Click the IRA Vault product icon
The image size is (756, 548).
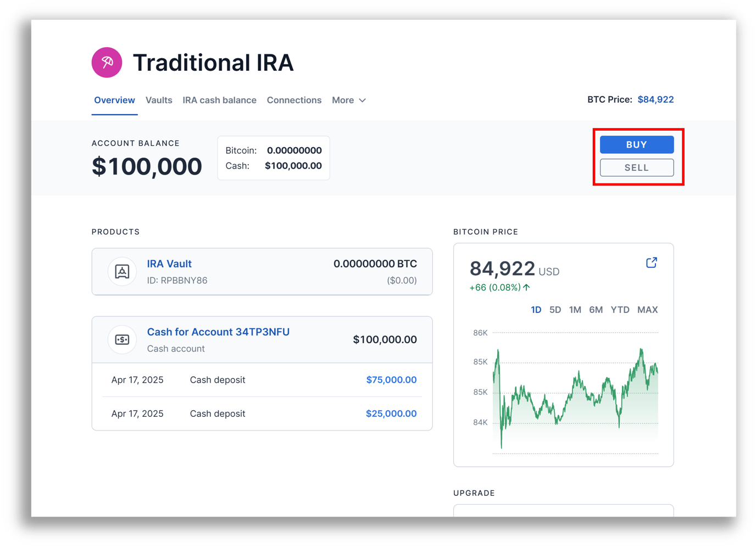pos(122,272)
